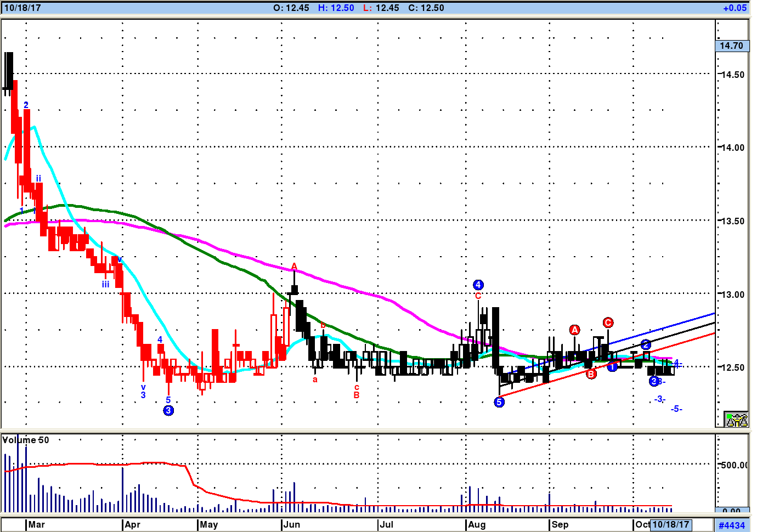
Task: Select the circled blue wave 1 marker near September end
Action: coord(612,366)
